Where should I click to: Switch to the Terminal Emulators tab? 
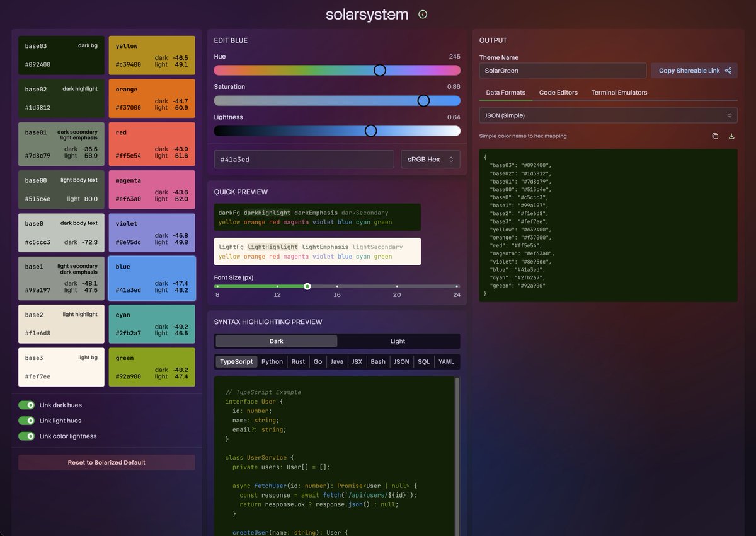click(619, 93)
